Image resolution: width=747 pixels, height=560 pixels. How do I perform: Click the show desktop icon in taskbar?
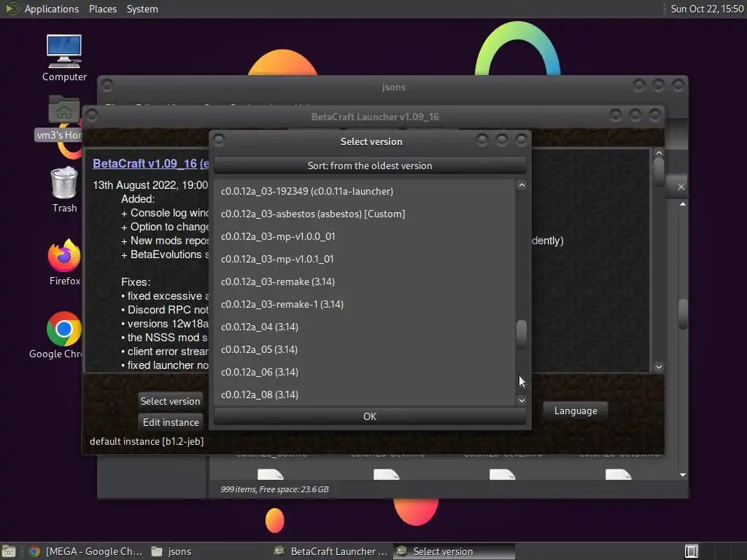[x=9, y=551]
